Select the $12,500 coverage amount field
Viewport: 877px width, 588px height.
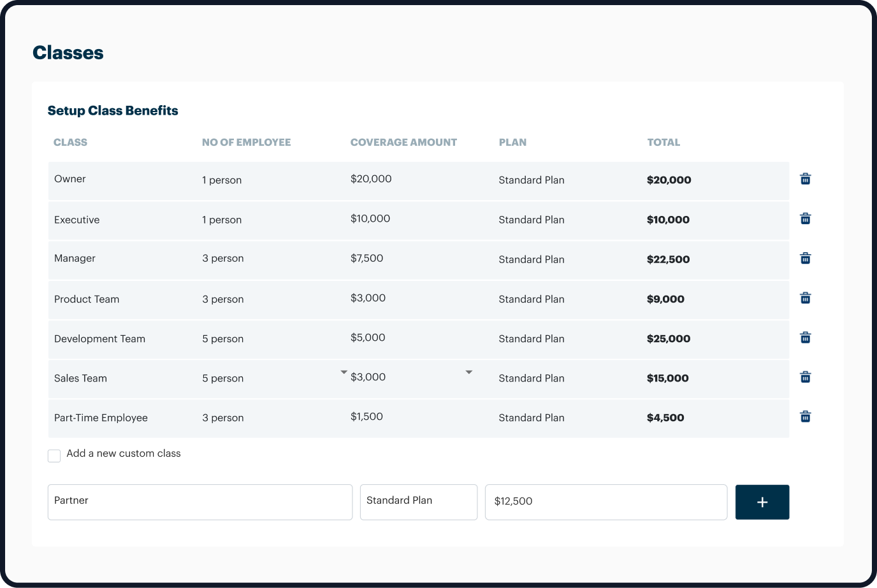605,502
